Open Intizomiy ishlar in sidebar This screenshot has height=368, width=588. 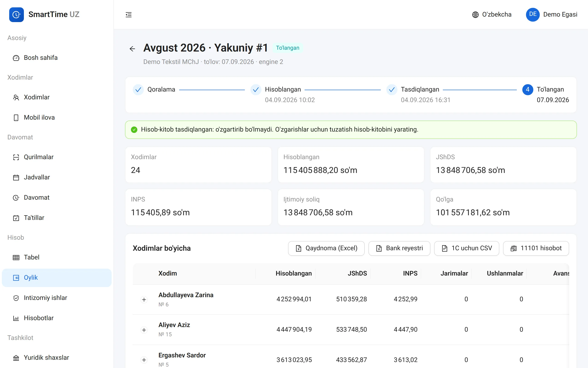[56, 298]
